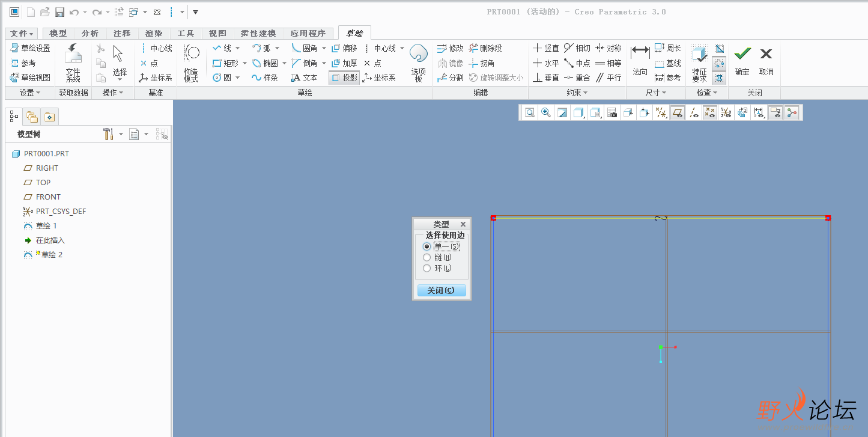Apply the Coincident constraint
This screenshot has height=437, width=868.
point(577,78)
